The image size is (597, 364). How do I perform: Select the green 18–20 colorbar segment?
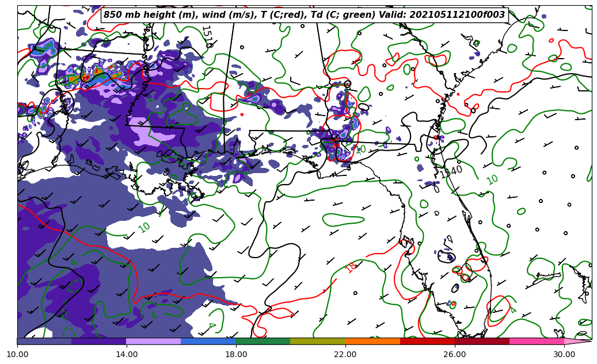pyautogui.click(x=263, y=341)
